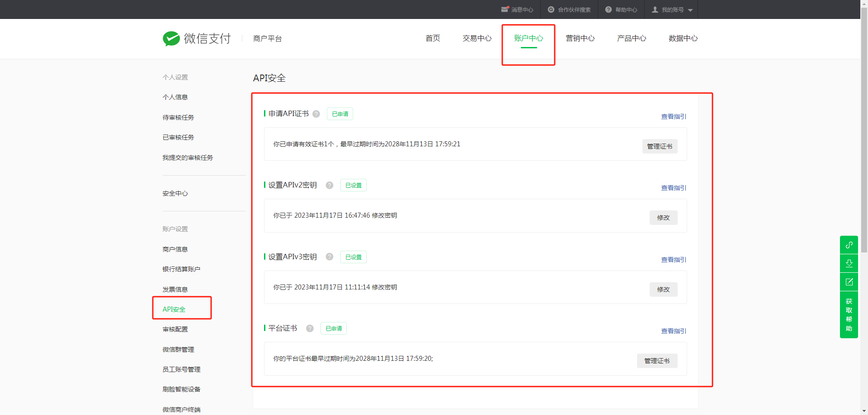Viewport: 868px width, 415px height.
Task: Expand the 我的账号 dropdown arrow
Action: (690, 10)
